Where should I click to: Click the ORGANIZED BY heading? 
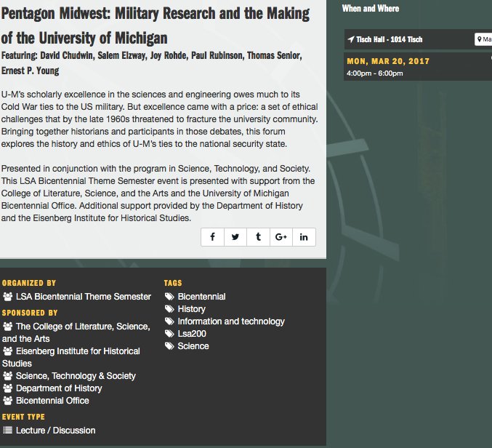(29, 283)
